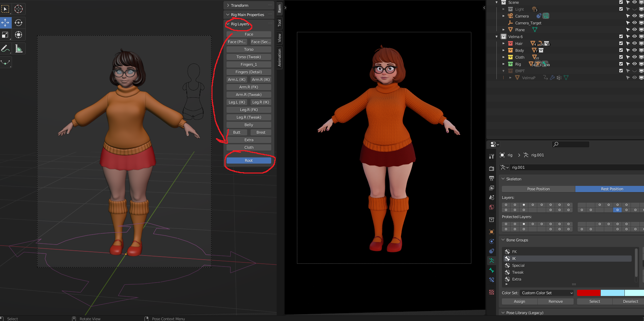Expand the Rig collection

[504, 64]
